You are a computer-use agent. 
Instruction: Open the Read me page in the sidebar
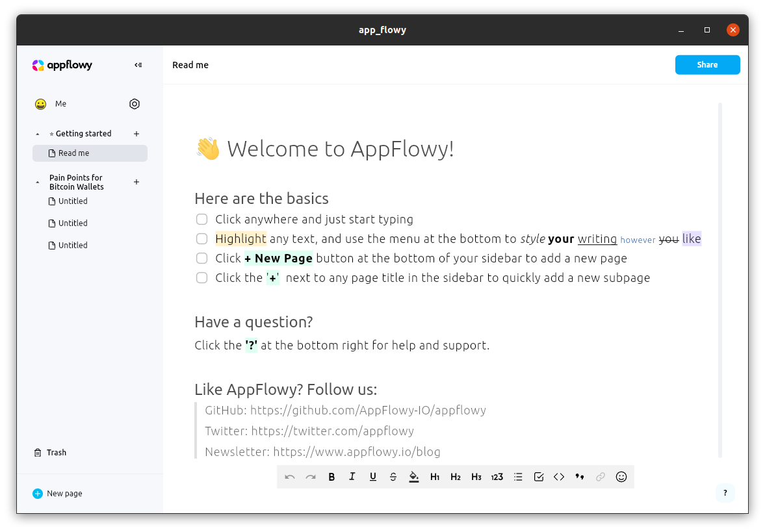[x=90, y=153]
